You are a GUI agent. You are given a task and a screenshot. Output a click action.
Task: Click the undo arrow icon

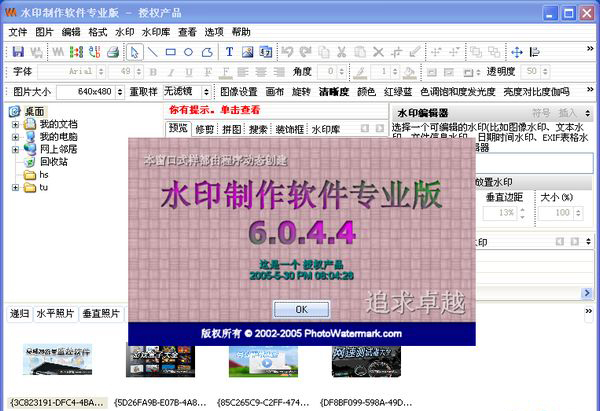coord(287,52)
